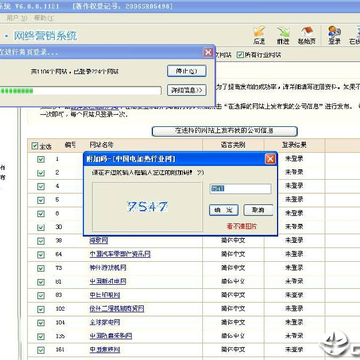This screenshot has height=360, width=360.
Task: Uncheck the checkbox for row number 102
Action: point(41,309)
